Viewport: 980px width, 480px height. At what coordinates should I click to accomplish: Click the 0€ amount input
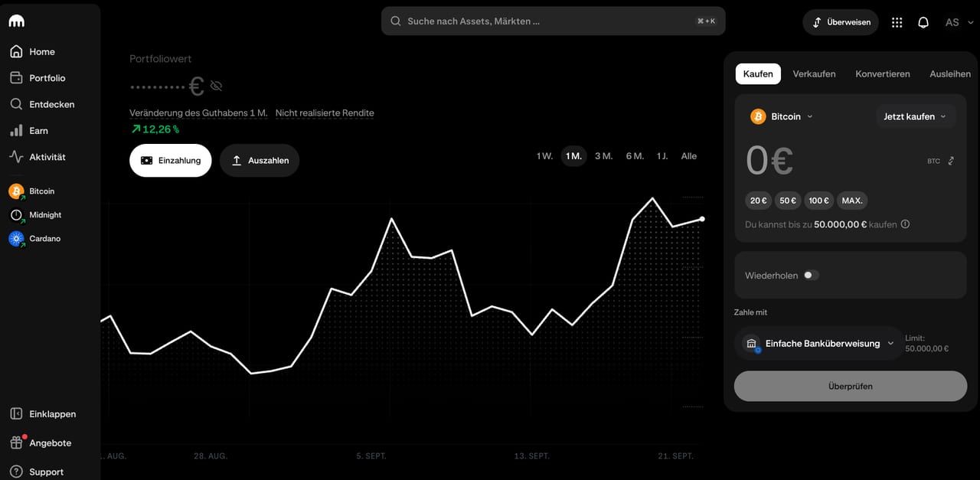pyautogui.click(x=769, y=161)
